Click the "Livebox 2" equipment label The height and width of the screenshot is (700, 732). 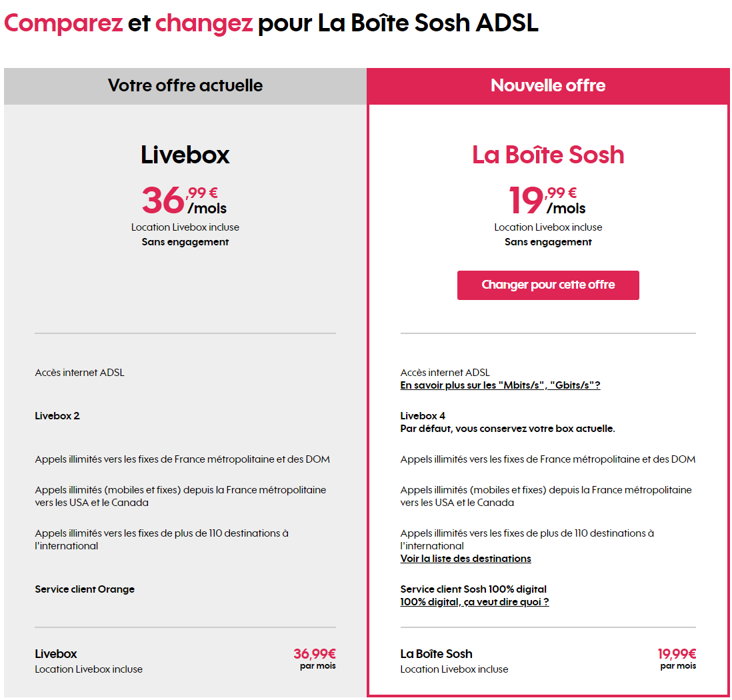57,416
